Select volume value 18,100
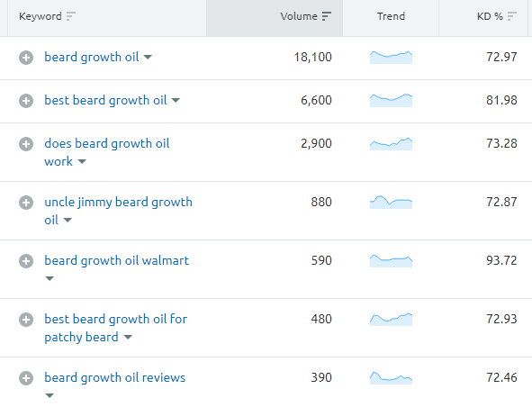The height and width of the screenshot is (407, 532). click(x=313, y=57)
